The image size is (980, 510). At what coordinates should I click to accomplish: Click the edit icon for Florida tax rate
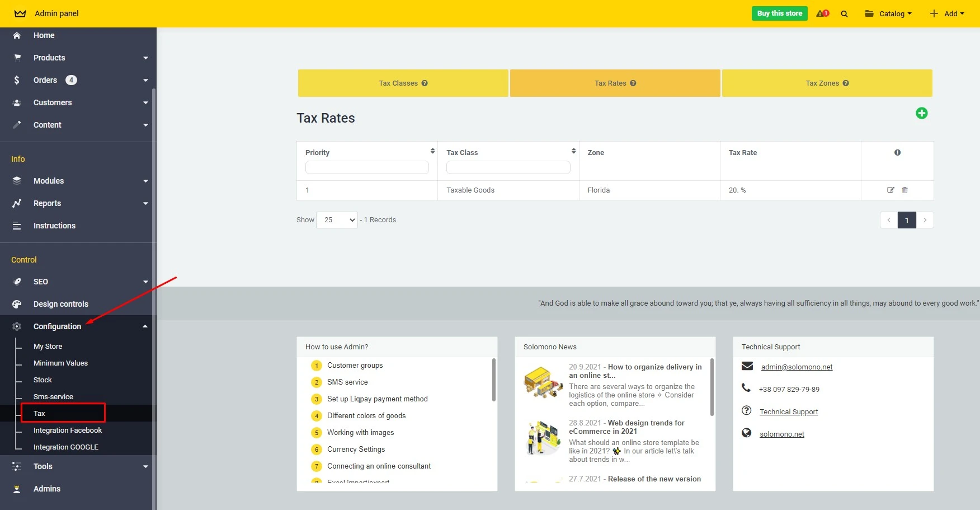(891, 190)
